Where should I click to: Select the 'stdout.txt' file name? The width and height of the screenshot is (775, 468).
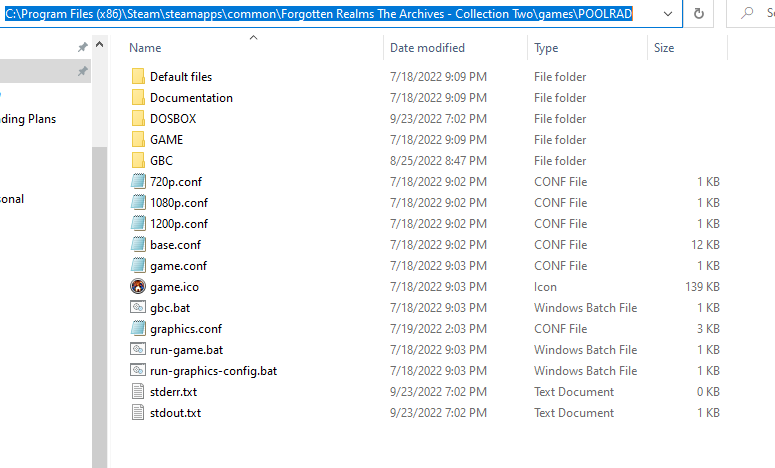point(175,413)
